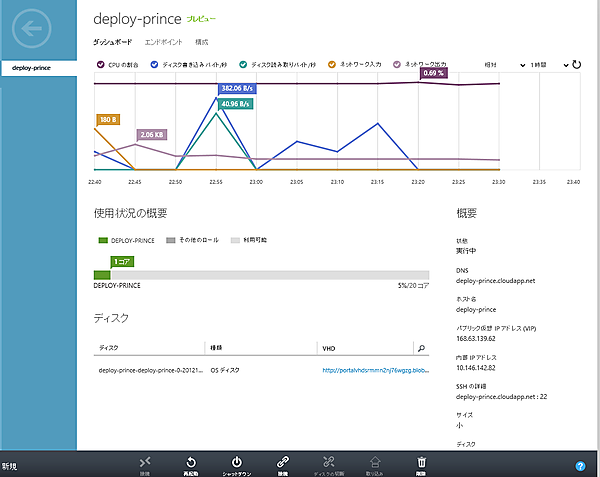Click the 削除 (Delete) trash icon
Viewport: 600px width, 477px height.
tap(421, 462)
